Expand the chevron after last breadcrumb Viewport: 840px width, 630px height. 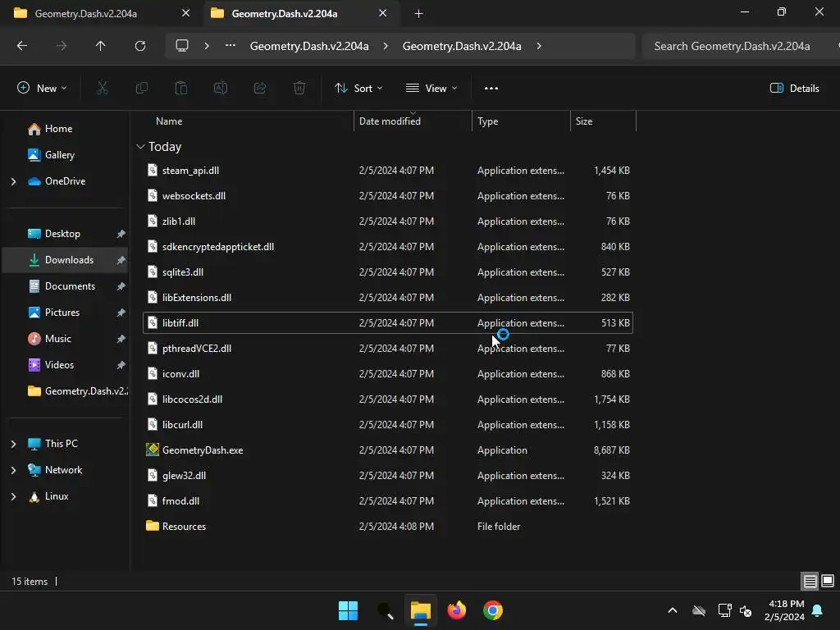click(x=539, y=46)
